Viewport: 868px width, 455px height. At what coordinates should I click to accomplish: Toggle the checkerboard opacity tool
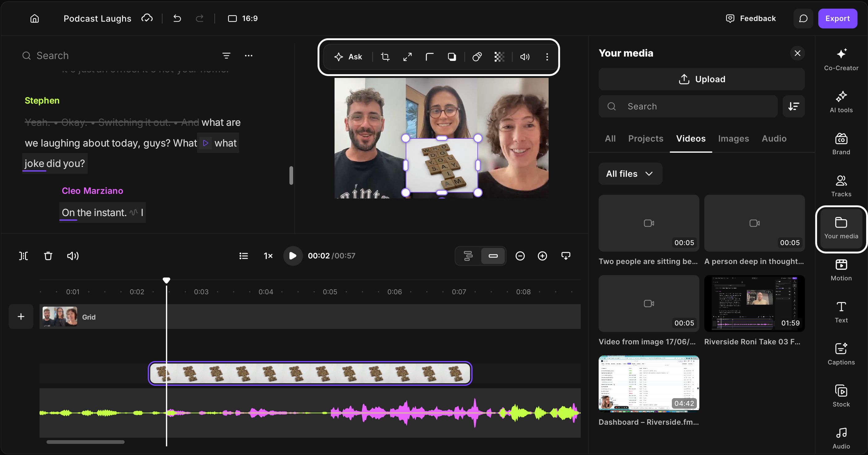pos(499,57)
